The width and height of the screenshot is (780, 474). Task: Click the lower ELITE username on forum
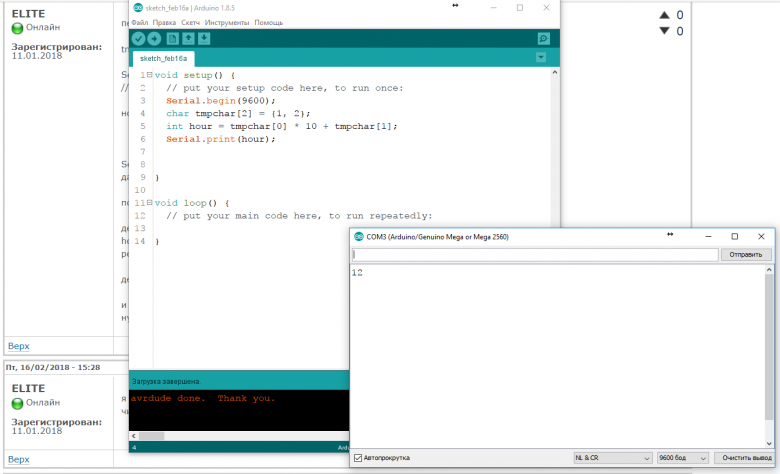coord(28,388)
